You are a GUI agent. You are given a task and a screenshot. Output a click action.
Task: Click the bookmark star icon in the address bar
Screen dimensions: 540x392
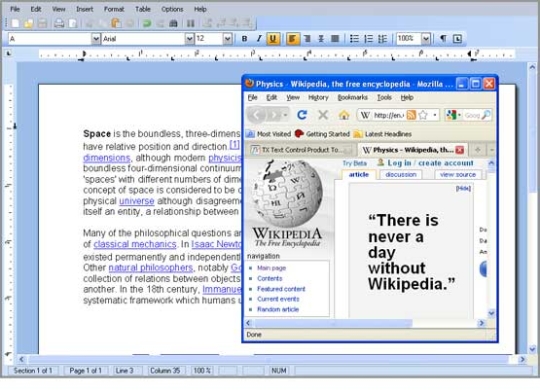pos(423,115)
